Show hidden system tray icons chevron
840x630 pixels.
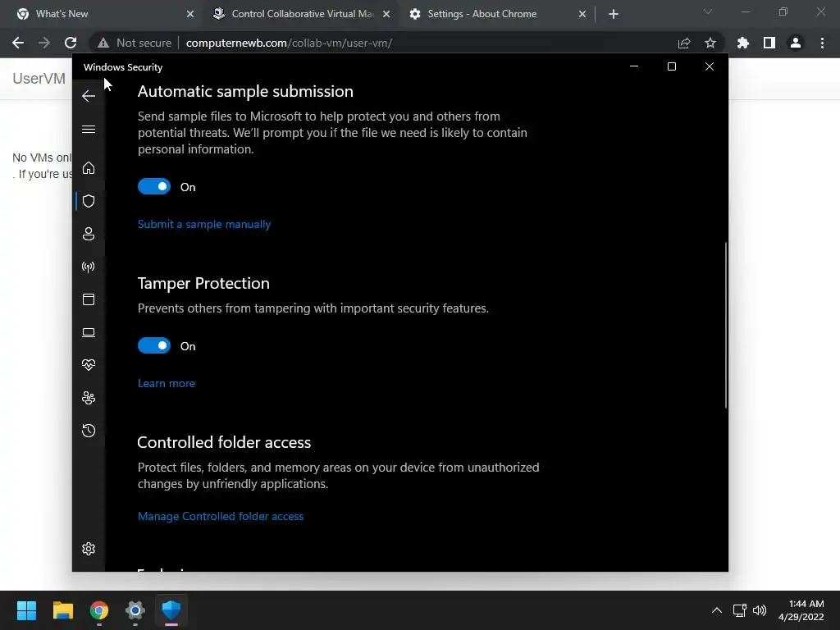coord(716,610)
